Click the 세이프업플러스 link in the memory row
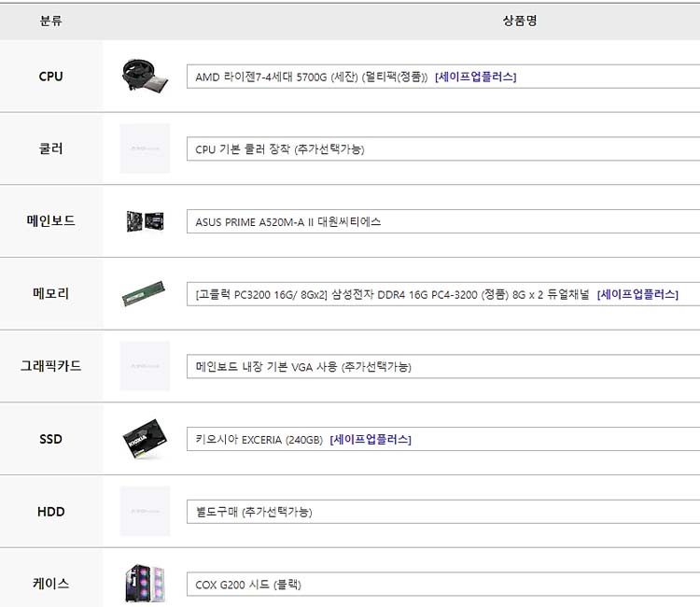This screenshot has width=700, height=607. click(637, 294)
